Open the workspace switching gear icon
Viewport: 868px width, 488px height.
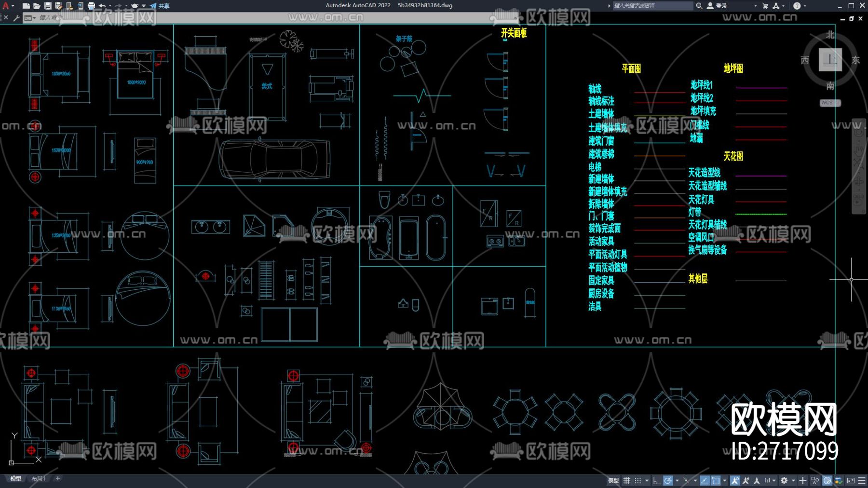click(784, 480)
